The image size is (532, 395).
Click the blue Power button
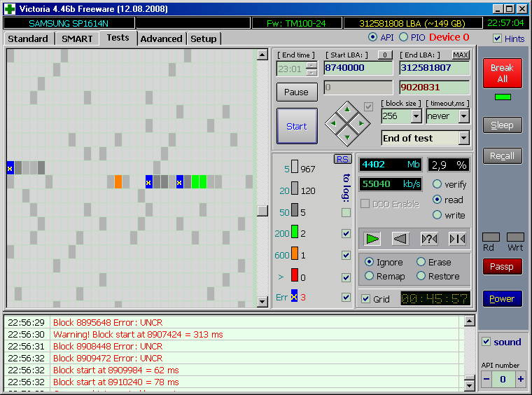503,298
